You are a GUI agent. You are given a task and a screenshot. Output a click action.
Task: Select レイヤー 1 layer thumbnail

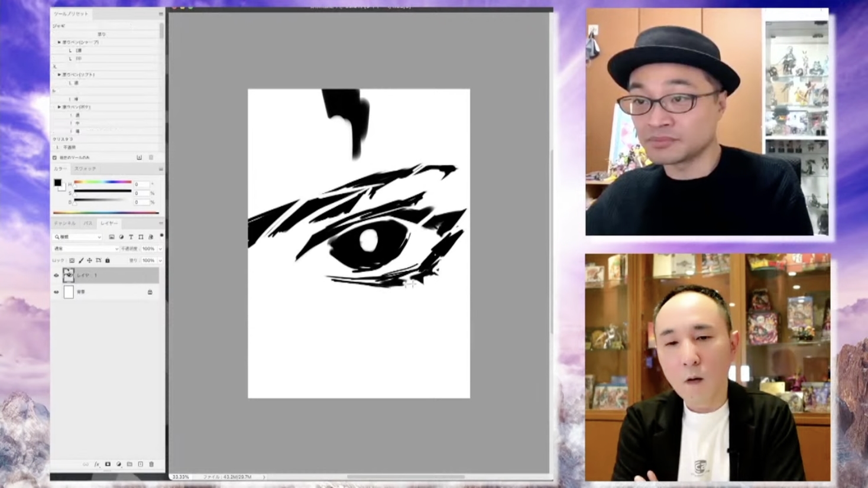(69, 275)
